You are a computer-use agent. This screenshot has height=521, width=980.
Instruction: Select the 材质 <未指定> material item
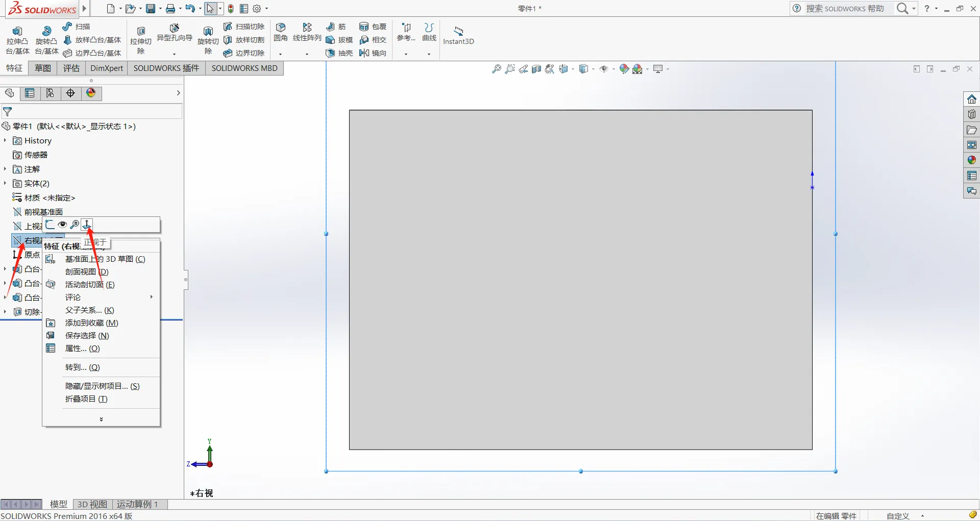click(x=44, y=197)
